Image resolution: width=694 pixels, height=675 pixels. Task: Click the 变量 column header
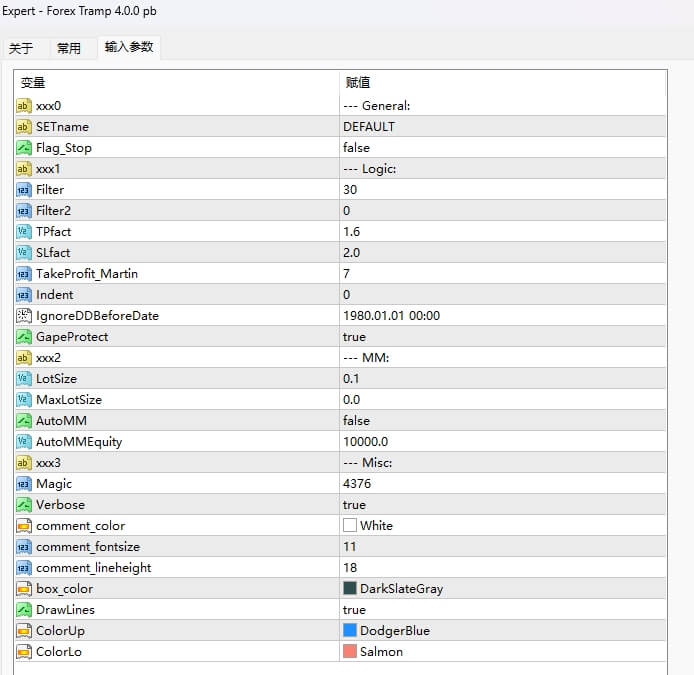click(x=177, y=83)
